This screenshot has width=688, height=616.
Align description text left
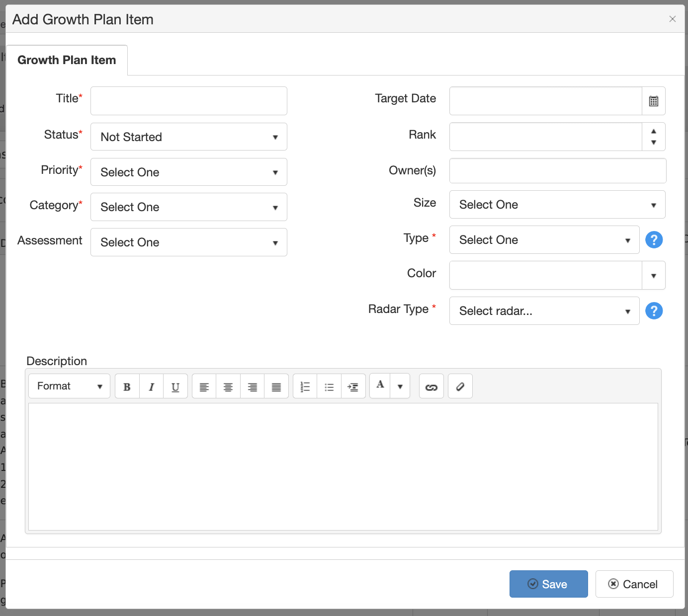(204, 386)
